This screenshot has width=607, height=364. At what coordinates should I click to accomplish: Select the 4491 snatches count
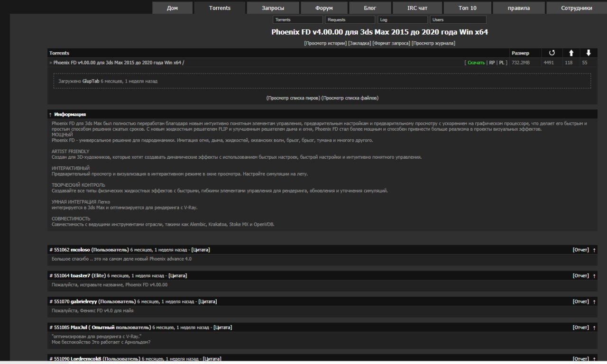[x=549, y=63]
